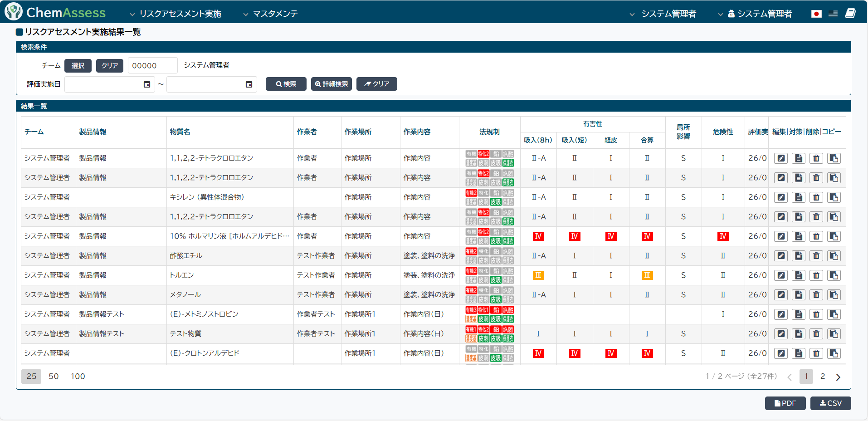Screen dimensions: 868x421
Task: Copy the テスト物質 row with the copy icon
Action: pyautogui.click(x=834, y=334)
